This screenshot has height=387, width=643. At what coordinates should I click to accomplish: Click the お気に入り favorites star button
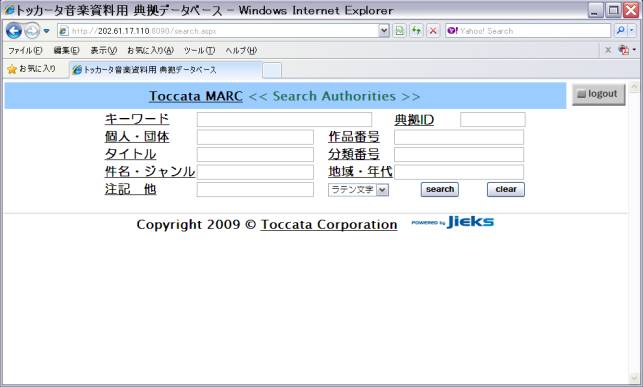coord(32,69)
